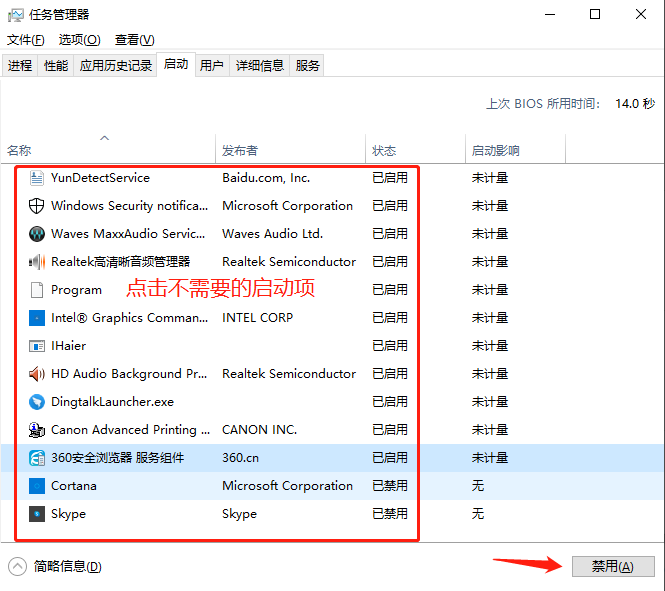
Task: Sort by the 启动影响 column header
Action: click(x=516, y=148)
